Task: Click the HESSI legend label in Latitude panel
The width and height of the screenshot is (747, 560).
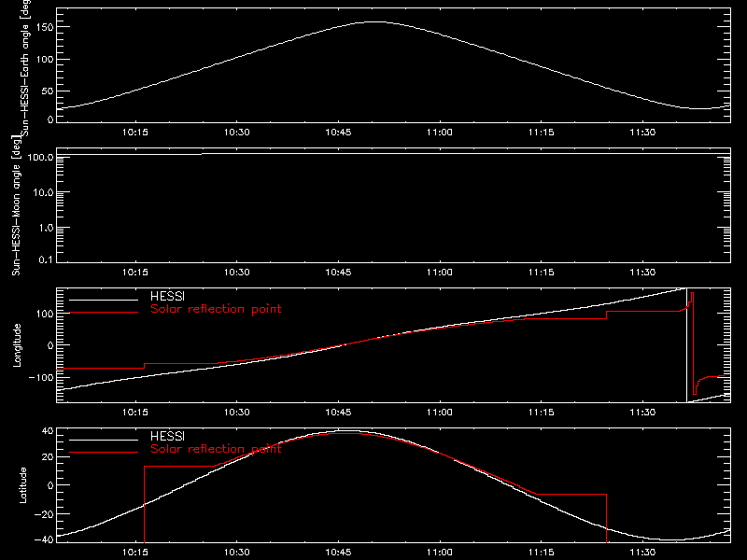Action: (167, 436)
